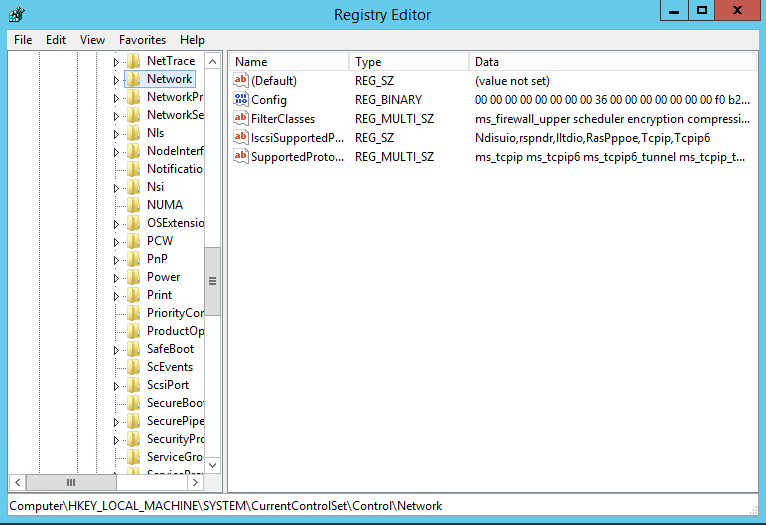Click the SafeBoot folder icon
This screenshot has height=525, width=766.
pos(133,349)
